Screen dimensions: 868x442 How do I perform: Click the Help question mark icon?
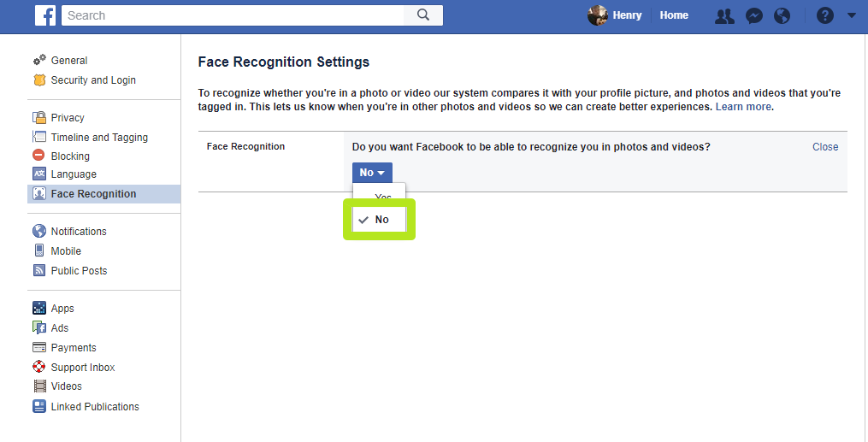tap(824, 15)
